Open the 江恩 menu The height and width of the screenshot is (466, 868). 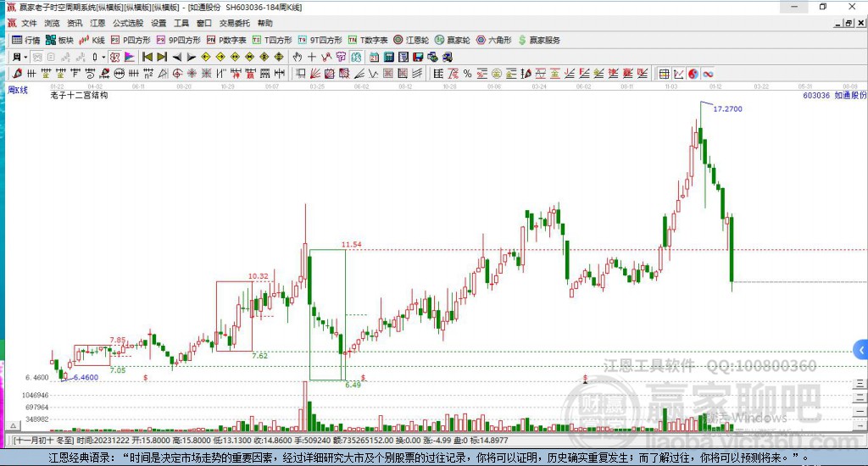[97, 23]
